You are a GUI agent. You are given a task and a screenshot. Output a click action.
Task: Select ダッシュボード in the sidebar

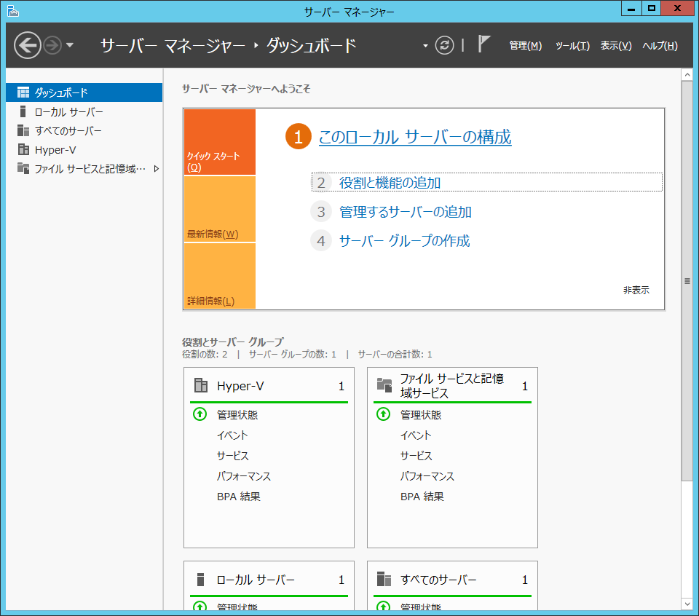tap(84, 92)
